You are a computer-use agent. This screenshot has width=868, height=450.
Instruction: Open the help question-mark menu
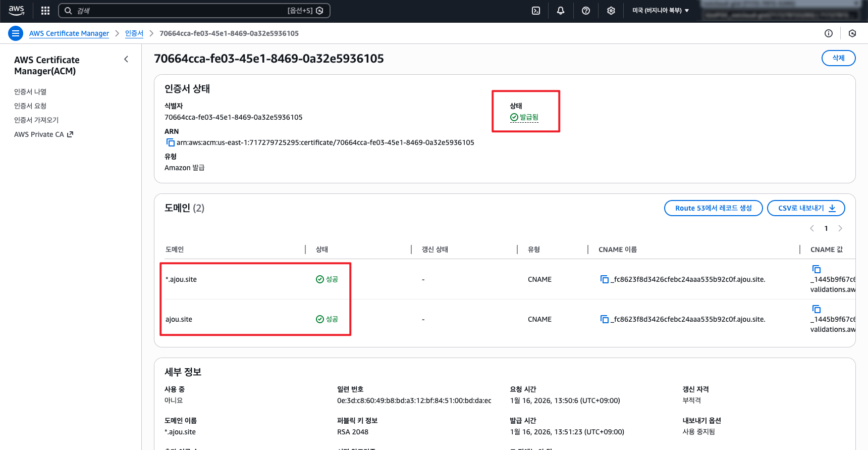point(586,11)
